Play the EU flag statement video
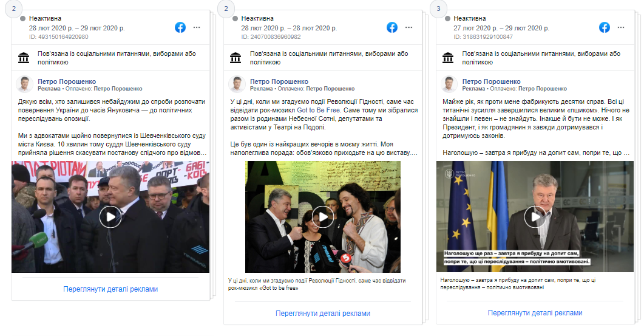The height and width of the screenshot is (336, 644). tap(535, 216)
